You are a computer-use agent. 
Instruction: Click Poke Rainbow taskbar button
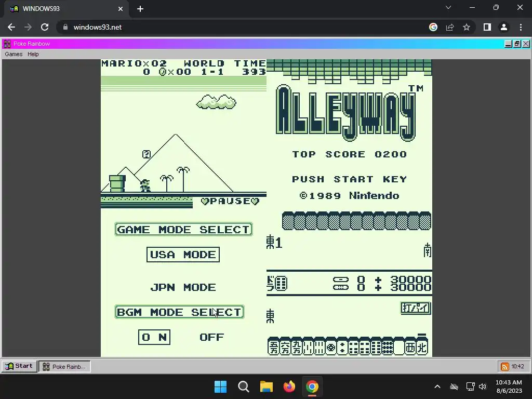click(x=64, y=366)
